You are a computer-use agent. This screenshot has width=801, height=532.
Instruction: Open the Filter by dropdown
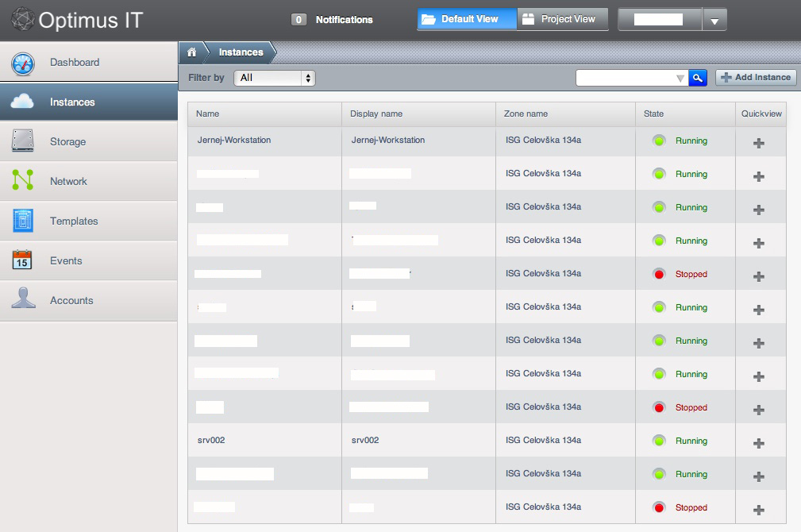pyautogui.click(x=275, y=78)
